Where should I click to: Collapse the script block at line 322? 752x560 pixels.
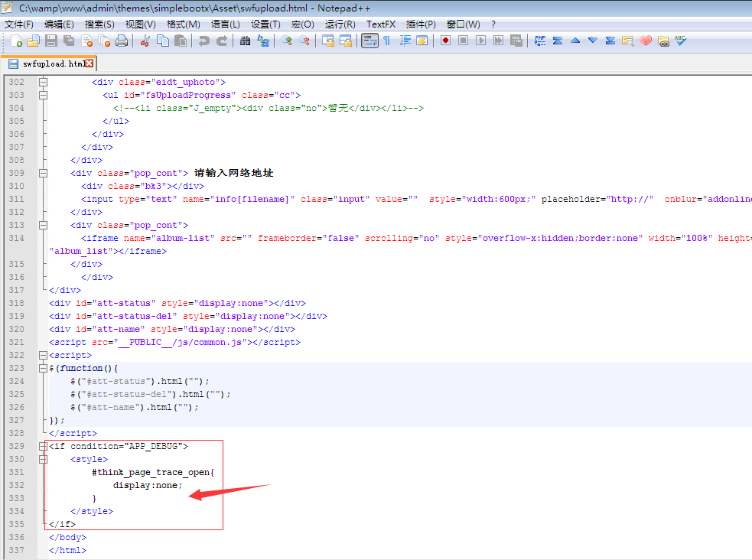pos(43,355)
